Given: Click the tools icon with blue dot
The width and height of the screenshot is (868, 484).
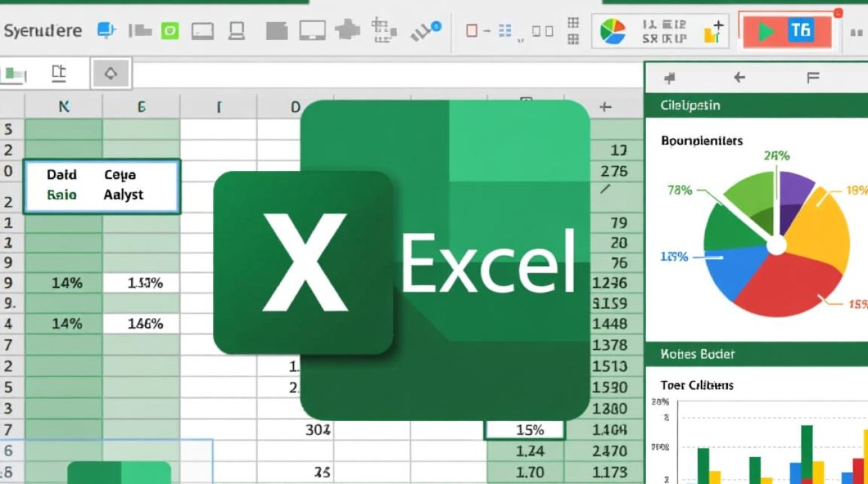Looking at the screenshot, I should click(426, 30).
